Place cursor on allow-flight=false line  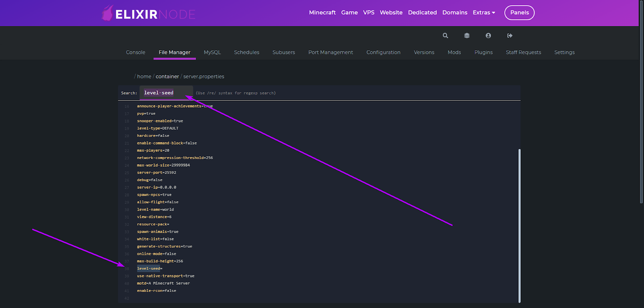(x=158, y=202)
